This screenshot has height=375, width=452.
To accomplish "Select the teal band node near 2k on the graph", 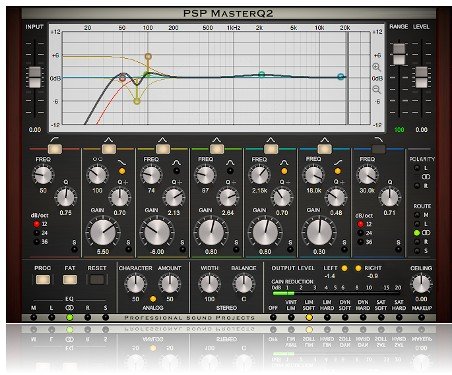I will [x=262, y=74].
